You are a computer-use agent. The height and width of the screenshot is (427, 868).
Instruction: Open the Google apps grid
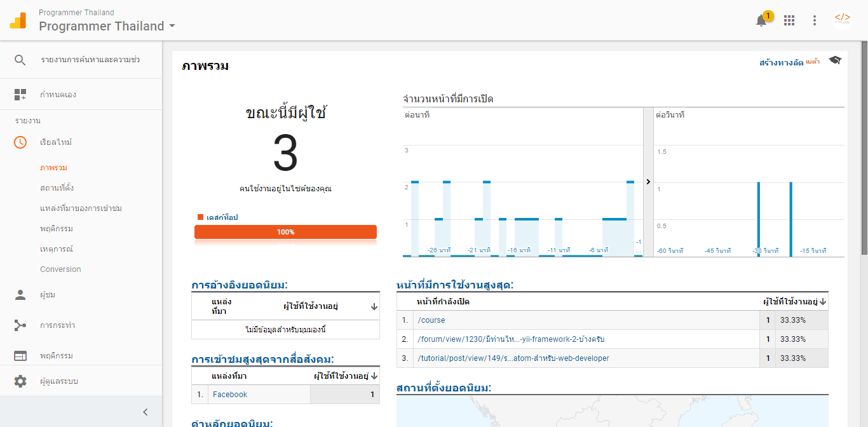[x=789, y=20]
